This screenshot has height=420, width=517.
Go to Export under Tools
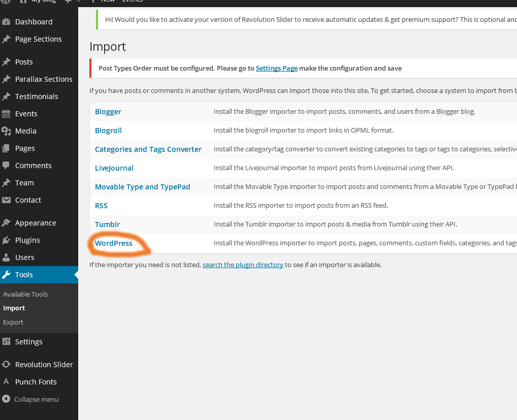(x=13, y=322)
